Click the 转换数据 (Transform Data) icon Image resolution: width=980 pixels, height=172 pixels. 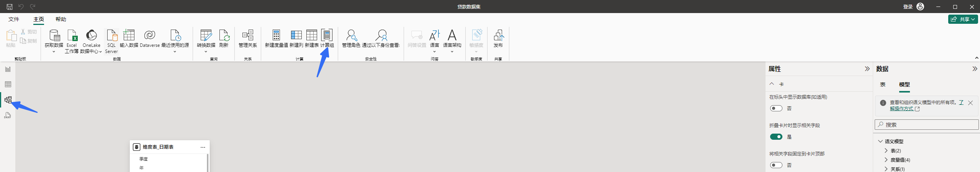pos(206,35)
